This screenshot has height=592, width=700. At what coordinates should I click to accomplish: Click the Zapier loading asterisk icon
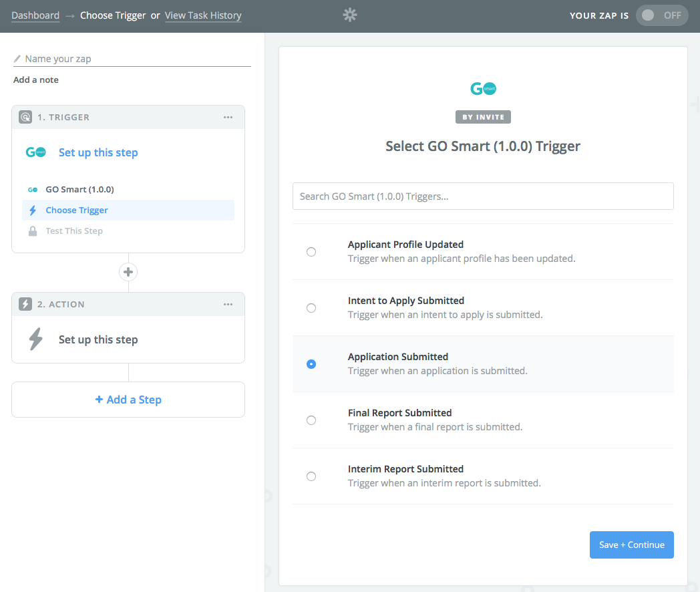[350, 15]
